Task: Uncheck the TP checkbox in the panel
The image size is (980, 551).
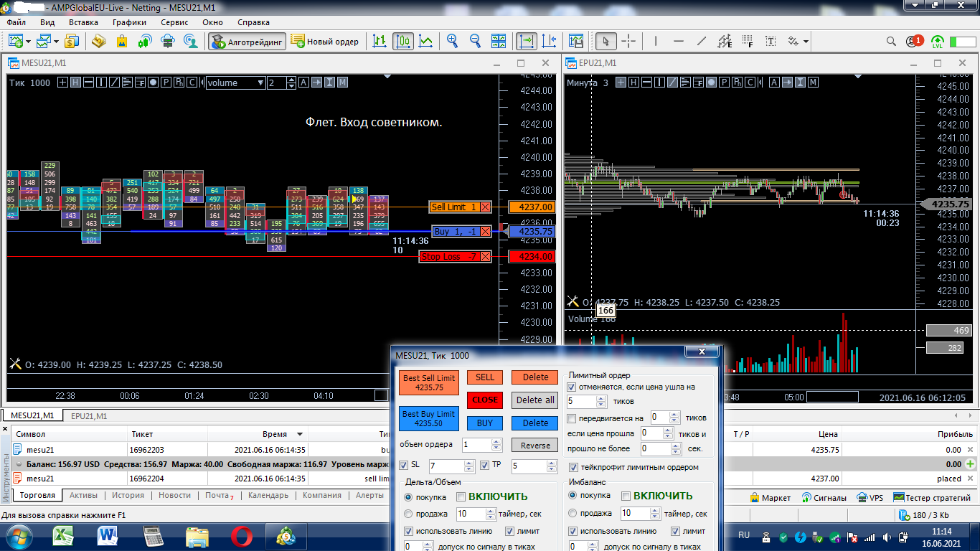Action: 484,466
